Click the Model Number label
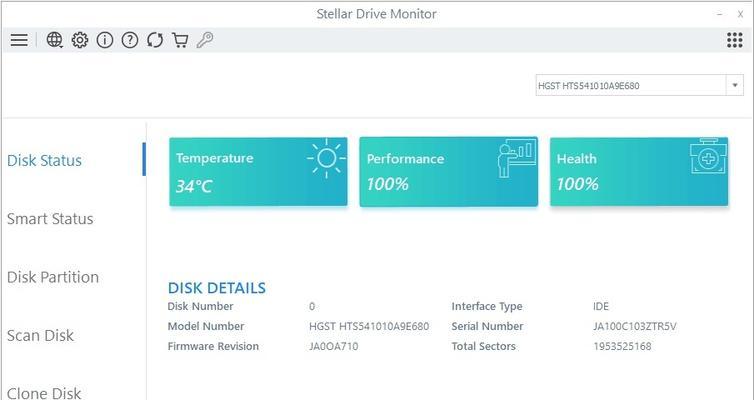This screenshot has width=754, height=400. (x=206, y=326)
